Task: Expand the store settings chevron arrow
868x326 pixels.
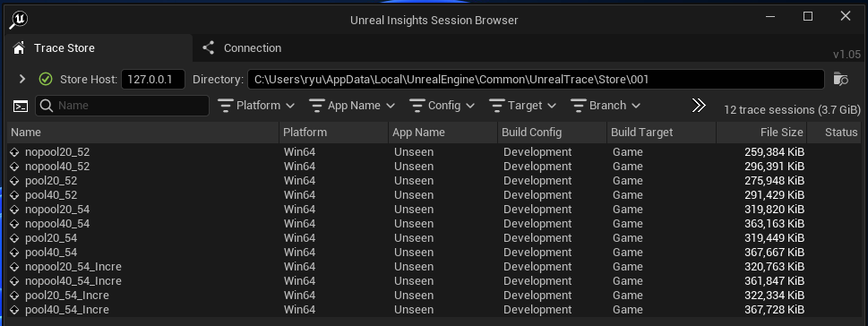Action: pos(22,79)
